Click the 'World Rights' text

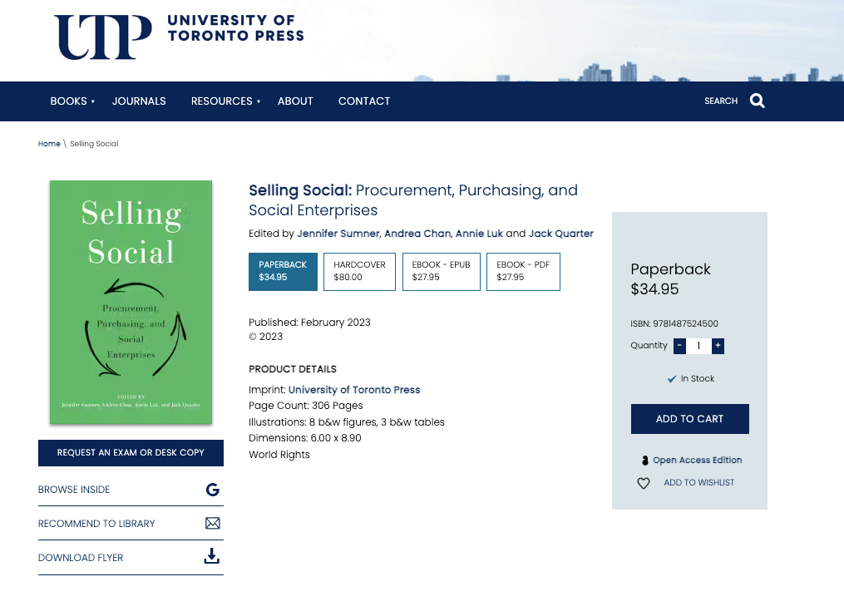[x=279, y=455]
